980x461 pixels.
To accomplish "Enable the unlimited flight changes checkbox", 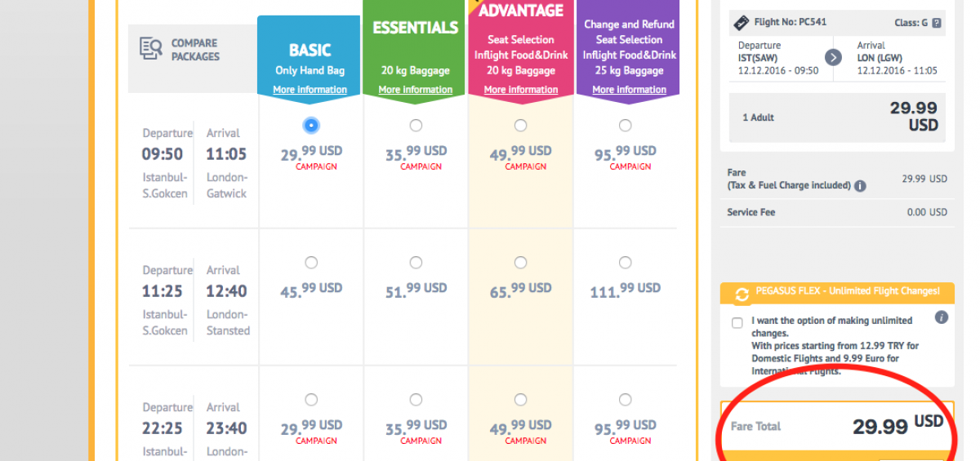I will pyautogui.click(x=737, y=323).
